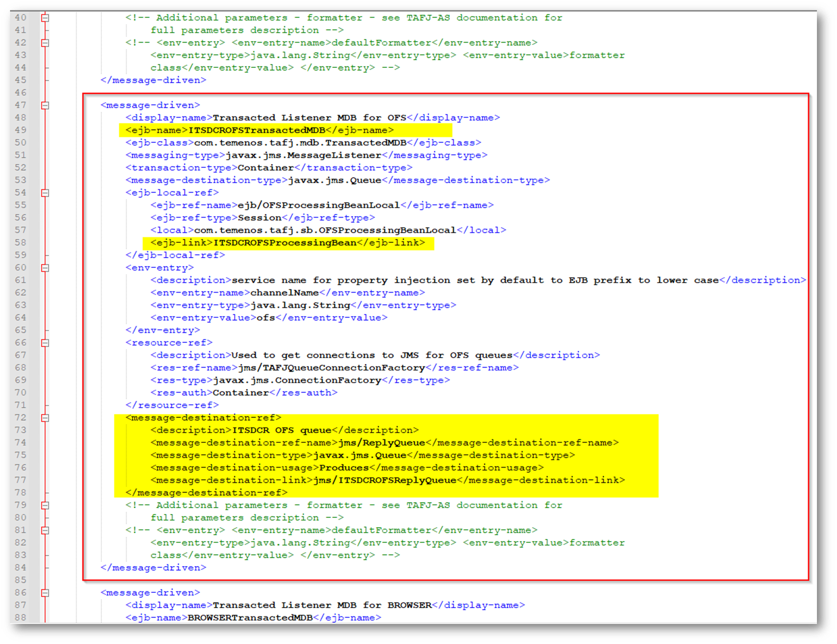The image size is (837, 644).
Task: Click the channelName env-entry-name value
Action: click(284, 293)
